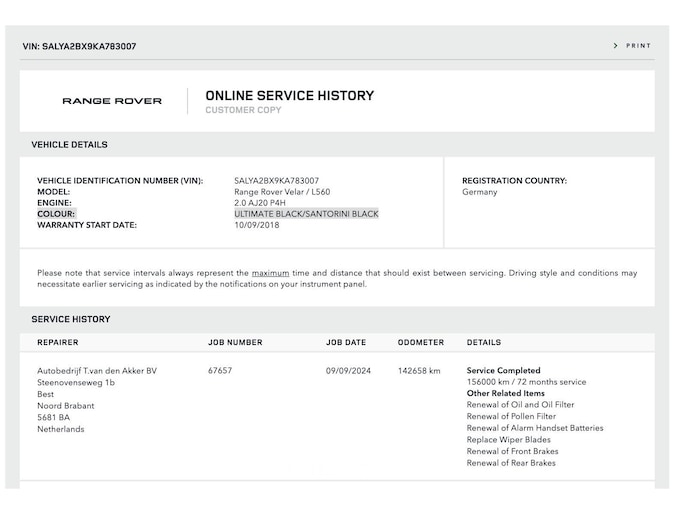Click Renewal of Front Brakes

pyautogui.click(x=512, y=452)
